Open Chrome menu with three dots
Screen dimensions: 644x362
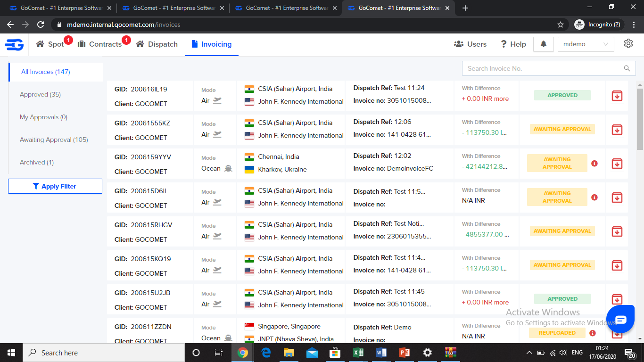tap(634, 25)
